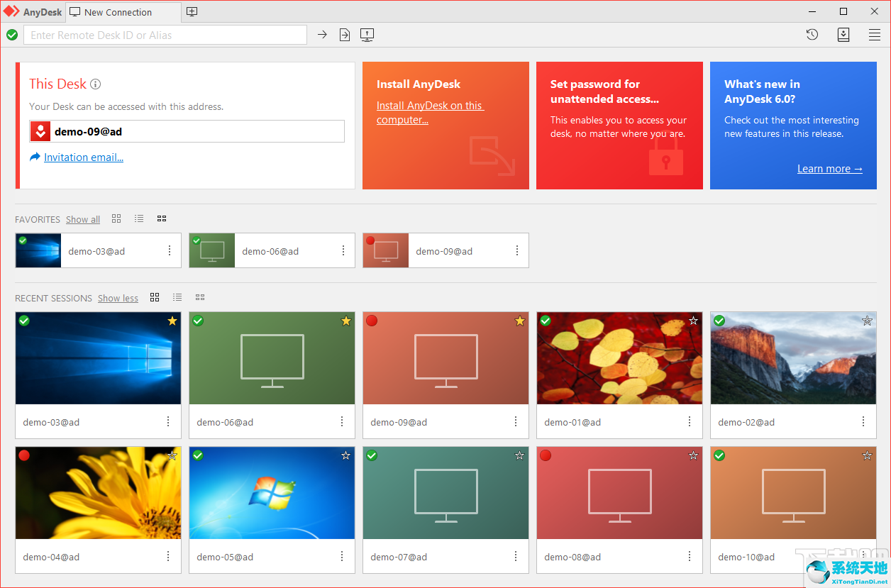The width and height of the screenshot is (891, 588).
Task: Switch Recent Sessions to list view
Action: 177,297
